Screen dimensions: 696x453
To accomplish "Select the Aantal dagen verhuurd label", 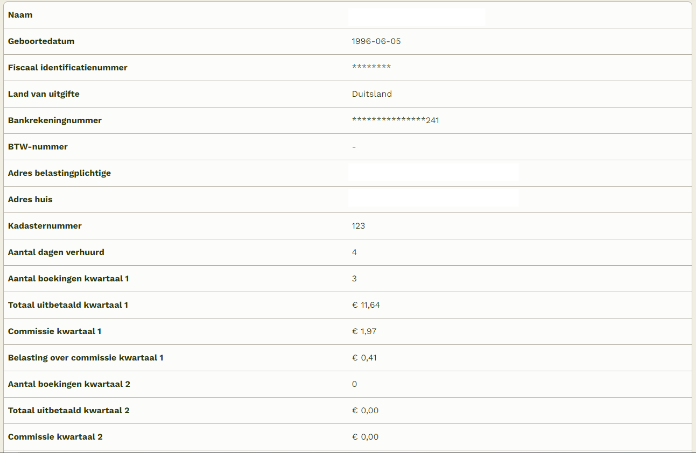I will pos(56,252).
